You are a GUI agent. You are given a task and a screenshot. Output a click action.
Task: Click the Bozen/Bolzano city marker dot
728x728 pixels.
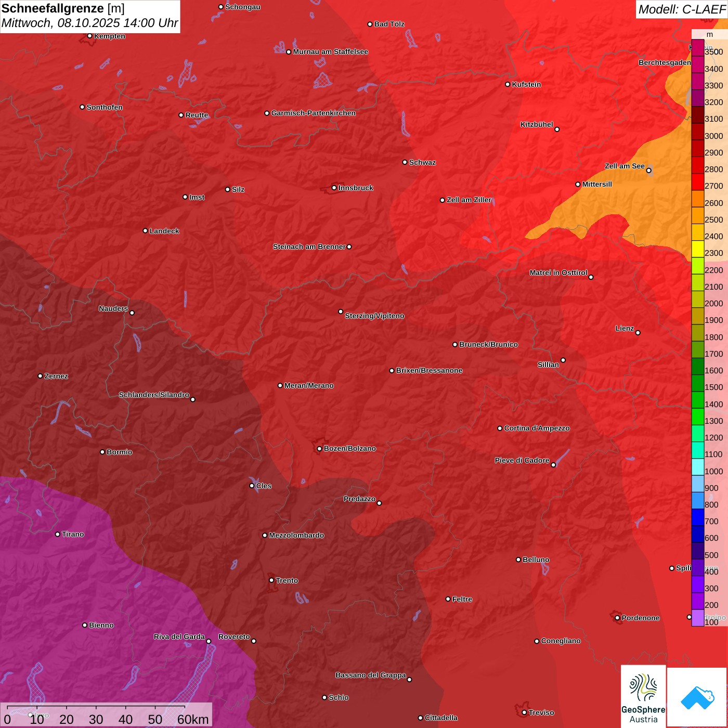(320, 449)
